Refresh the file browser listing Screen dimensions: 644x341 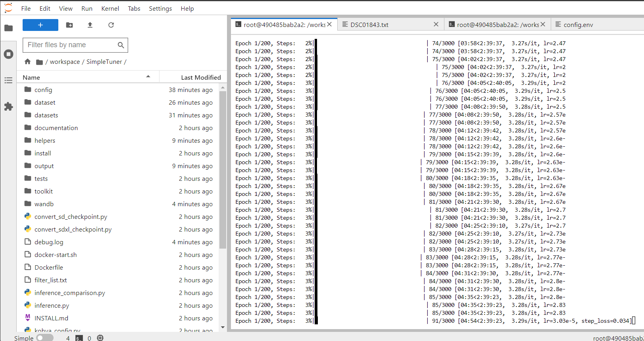(x=111, y=25)
